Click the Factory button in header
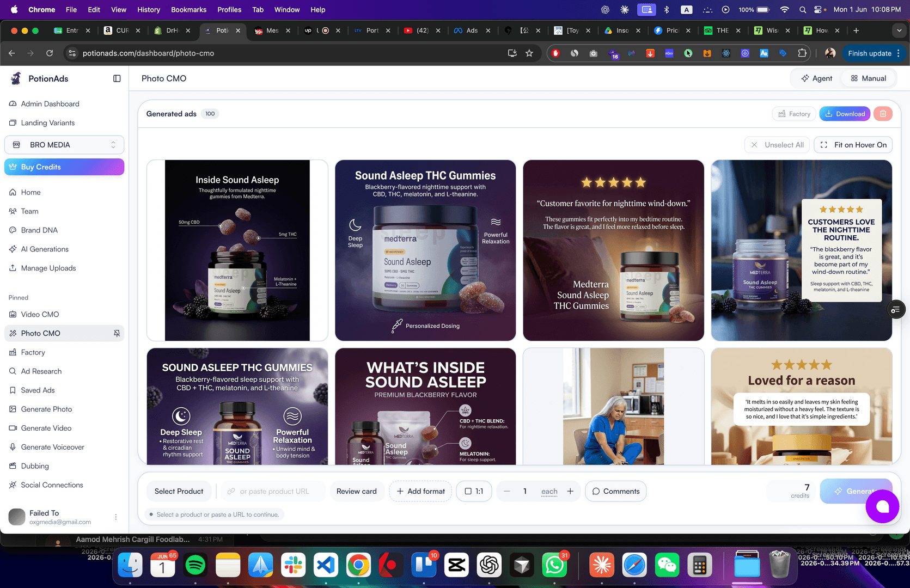Viewport: 910px width, 588px height. coord(794,114)
